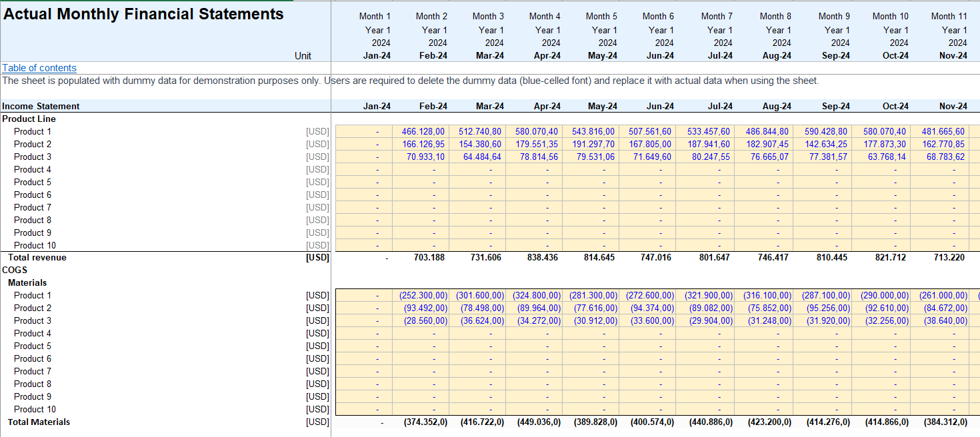Select cell containing 590.428,80
The height and width of the screenshot is (437, 980).
click(822, 131)
